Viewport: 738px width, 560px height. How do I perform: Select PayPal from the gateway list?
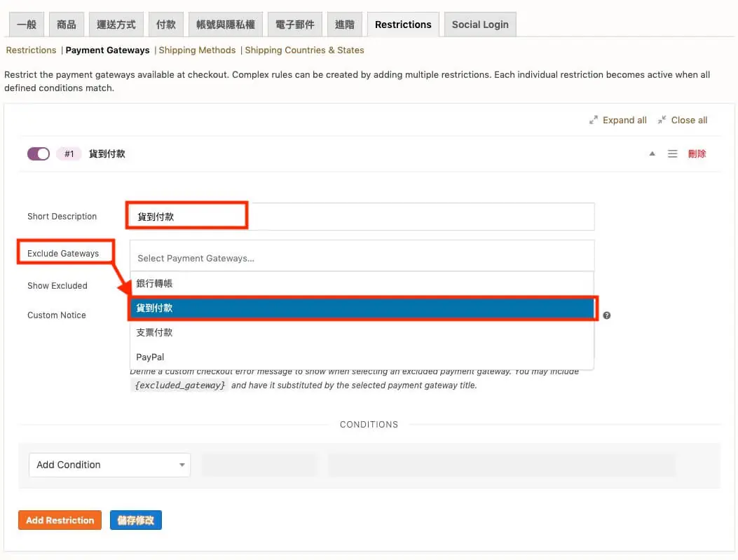coord(362,357)
